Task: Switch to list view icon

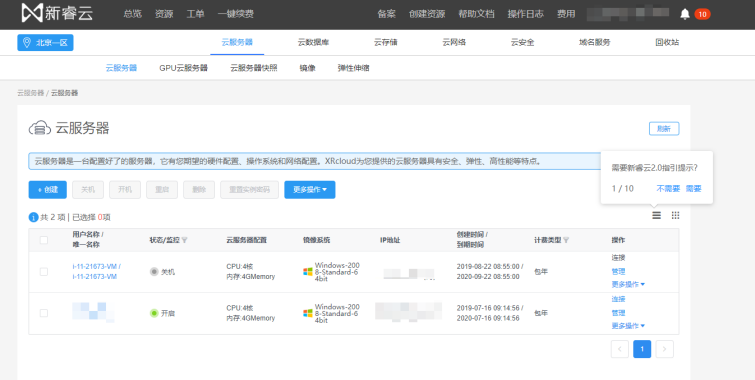Action: pyautogui.click(x=656, y=215)
